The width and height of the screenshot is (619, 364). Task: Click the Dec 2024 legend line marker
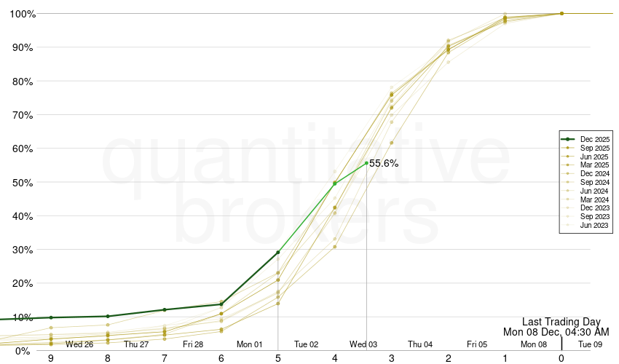point(568,174)
